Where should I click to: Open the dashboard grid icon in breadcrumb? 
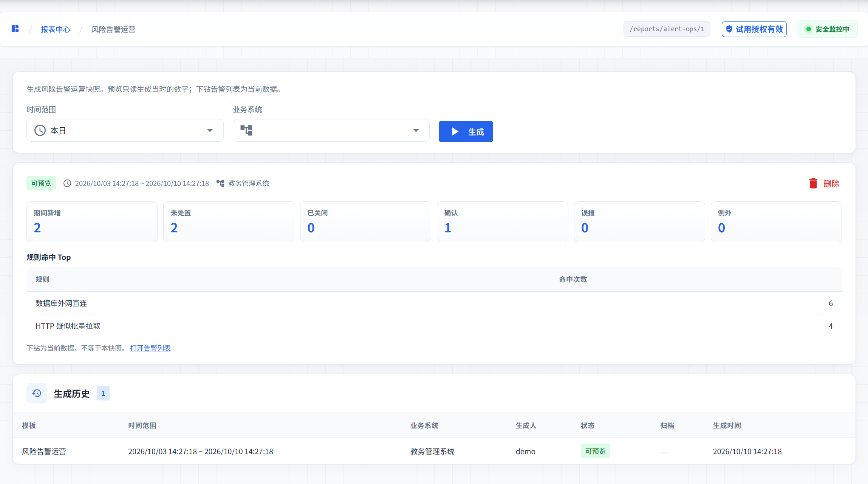point(15,29)
